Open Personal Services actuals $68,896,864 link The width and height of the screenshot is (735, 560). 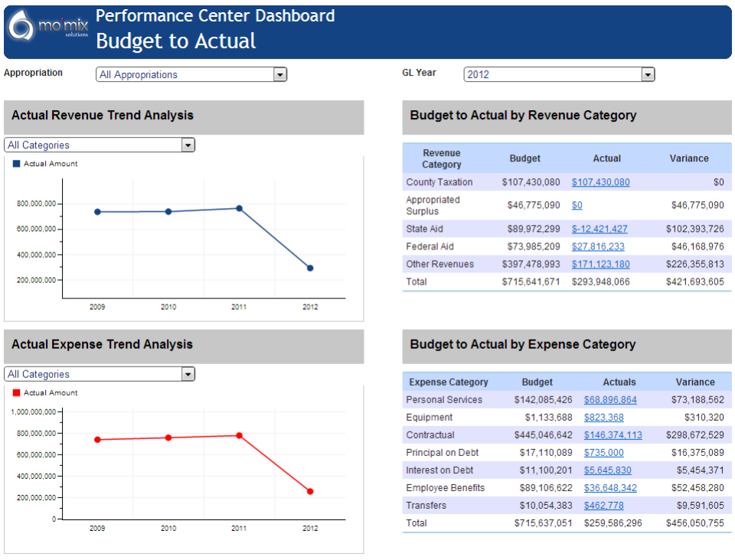coord(610,400)
